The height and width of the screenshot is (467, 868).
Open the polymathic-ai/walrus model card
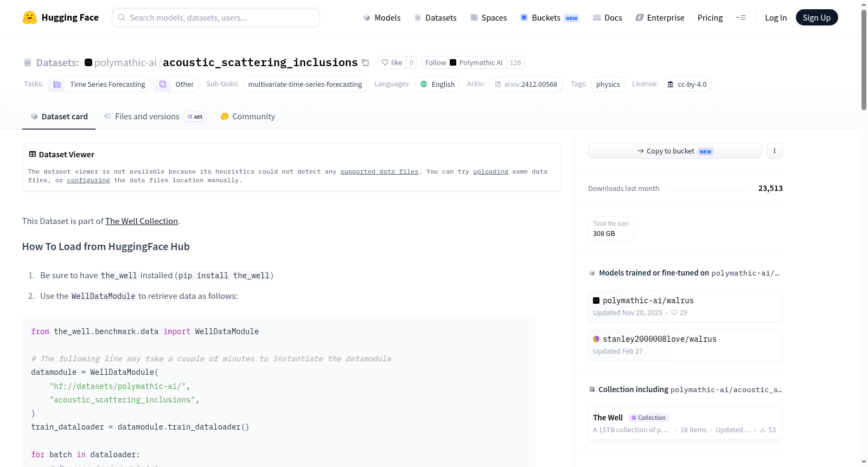point(685,306)
